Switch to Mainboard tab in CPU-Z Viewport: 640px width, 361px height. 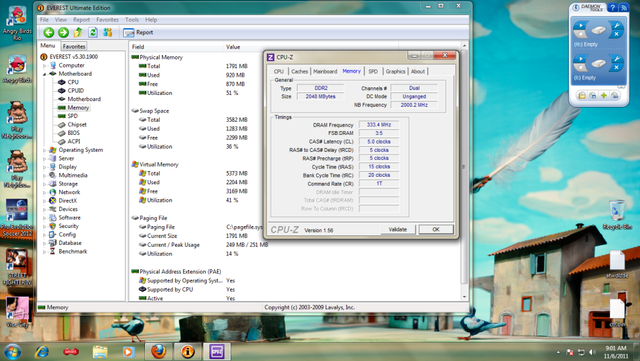pyautogui.click(x=325, y=71)
